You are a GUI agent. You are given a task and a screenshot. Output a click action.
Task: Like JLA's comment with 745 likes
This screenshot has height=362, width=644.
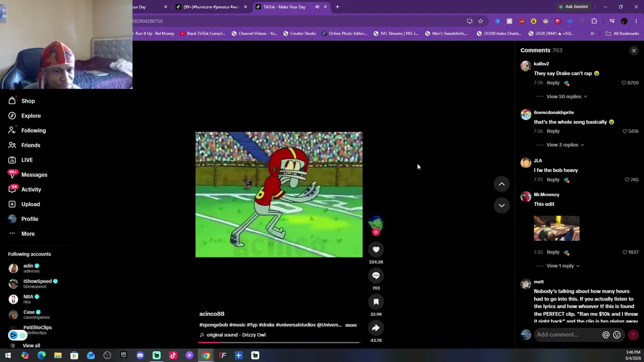pos(627,179)
